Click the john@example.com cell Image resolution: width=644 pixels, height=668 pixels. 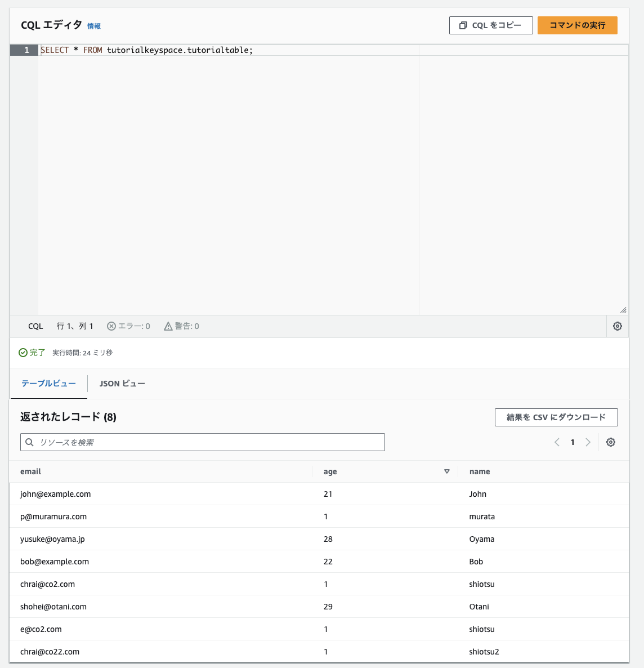55,494
